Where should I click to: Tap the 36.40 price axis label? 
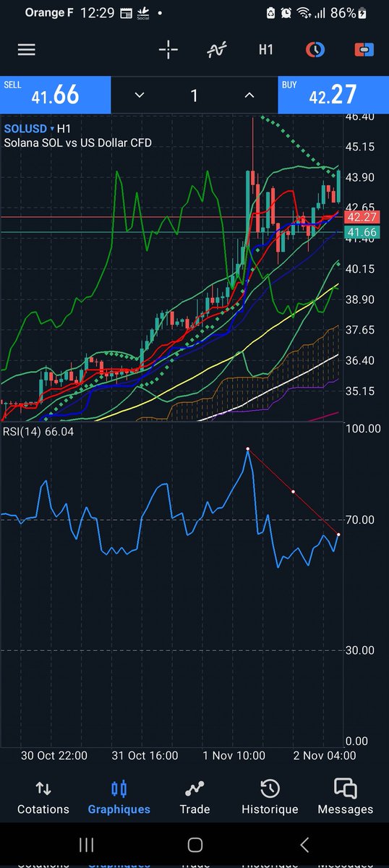(359, 360)
